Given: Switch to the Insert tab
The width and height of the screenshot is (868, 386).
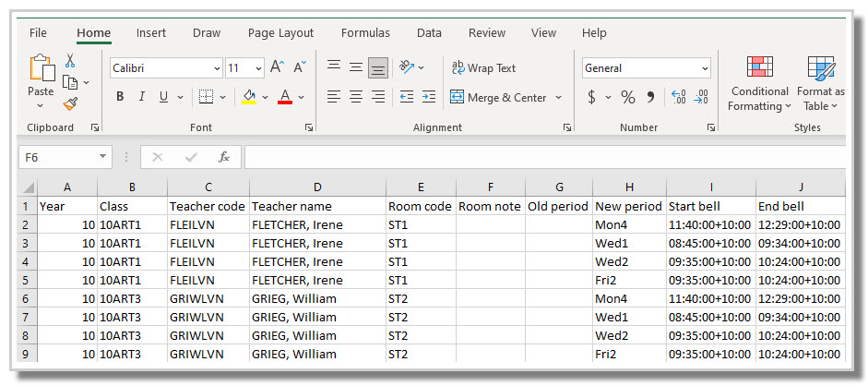Looking at the screenshot, I should [151, 33].
